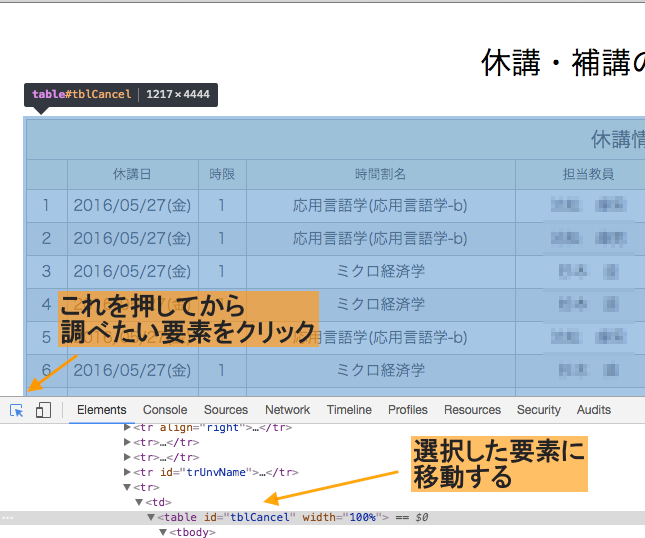Screen dimensions: 645x538
Task: Click the table#tblCancel inspector tooltip
Action: coord(121,95)
